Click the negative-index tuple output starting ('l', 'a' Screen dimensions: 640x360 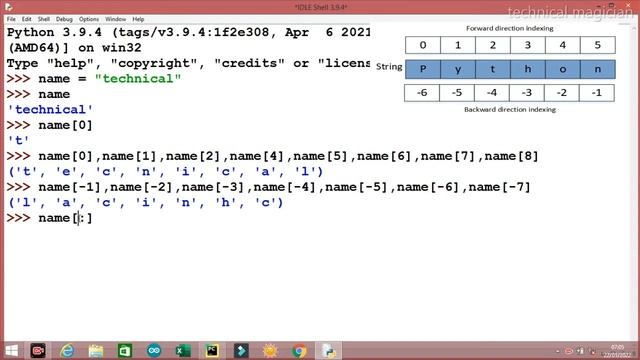145,202
